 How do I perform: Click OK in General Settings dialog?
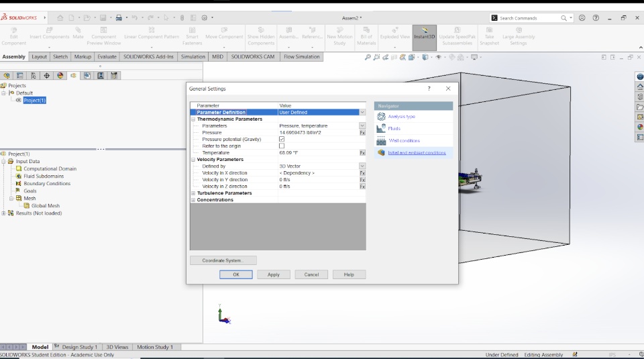point(235,274)
